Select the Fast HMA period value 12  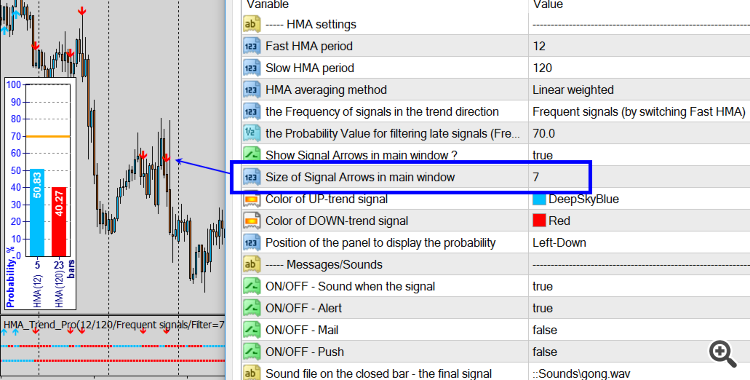[539, 46]
